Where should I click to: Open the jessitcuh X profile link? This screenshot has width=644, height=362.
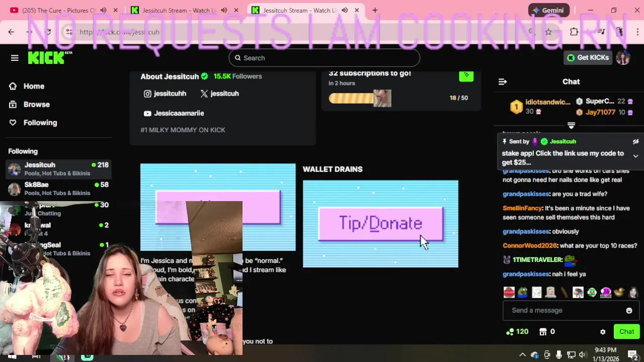coord(219,94)
